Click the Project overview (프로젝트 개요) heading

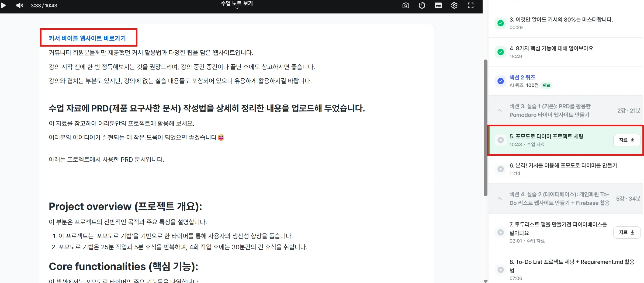125,207
